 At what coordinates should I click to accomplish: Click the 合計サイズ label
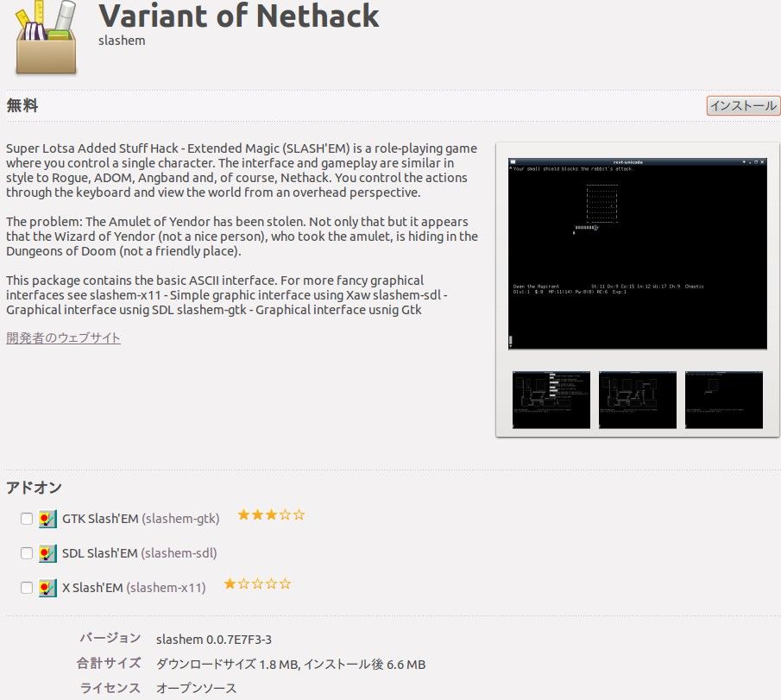[x=109, y=663]
